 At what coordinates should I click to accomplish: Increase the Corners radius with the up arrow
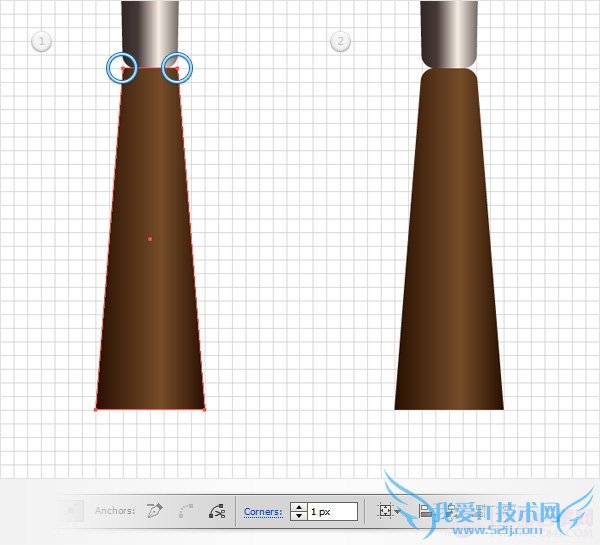[299, 507]
